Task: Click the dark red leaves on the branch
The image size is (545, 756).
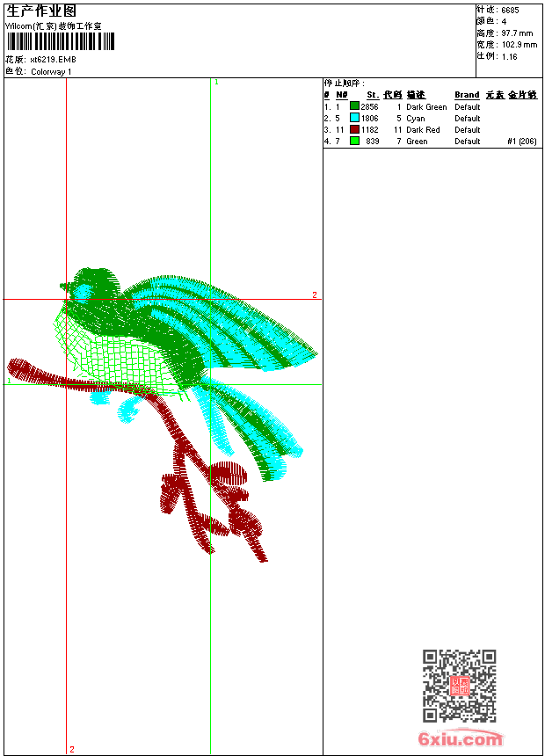Action: click(x=230, y=476)
